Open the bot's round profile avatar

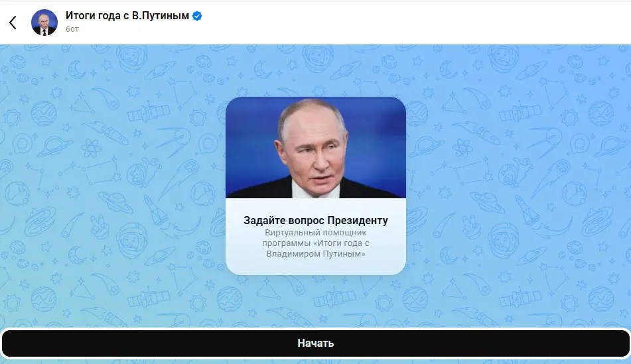pos(44,23)
